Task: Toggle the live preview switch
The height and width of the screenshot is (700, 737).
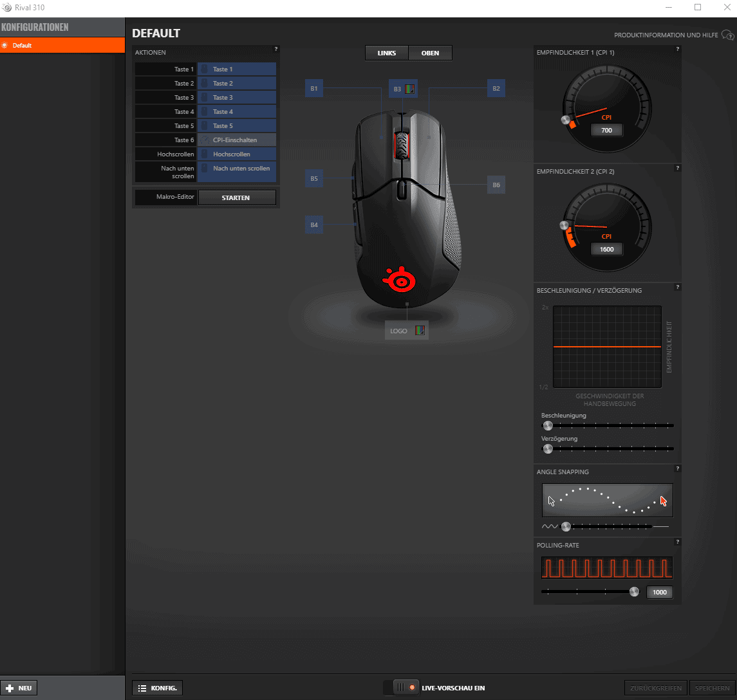Action: click(401, 688)
